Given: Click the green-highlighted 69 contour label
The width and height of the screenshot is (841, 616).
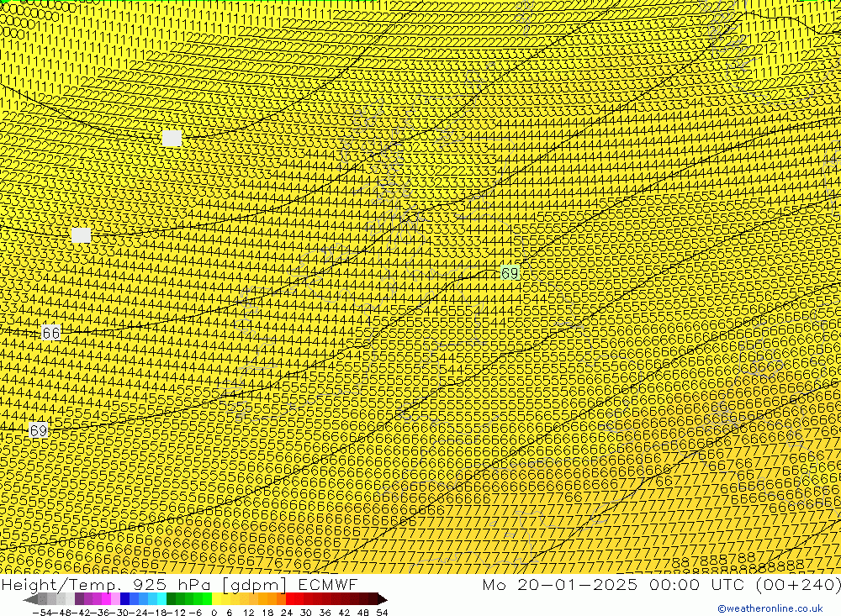Looking at the screenshot, I should pyautogui.click(x=510, y=273).
